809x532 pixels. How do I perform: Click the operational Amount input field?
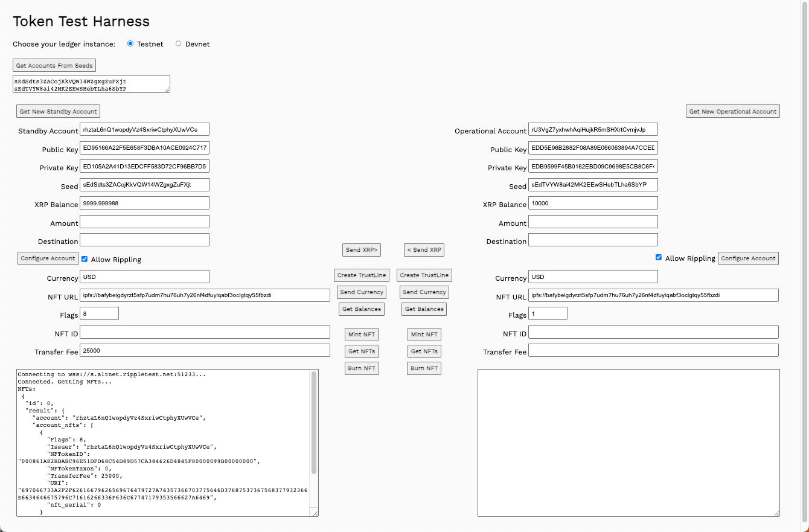tap(592, 222)
